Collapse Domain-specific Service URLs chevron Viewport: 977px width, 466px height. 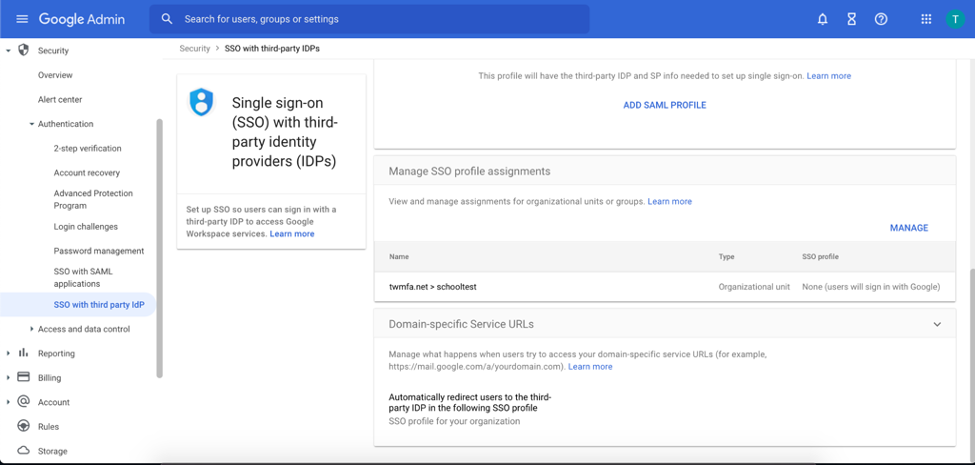[x=937, y=325]
